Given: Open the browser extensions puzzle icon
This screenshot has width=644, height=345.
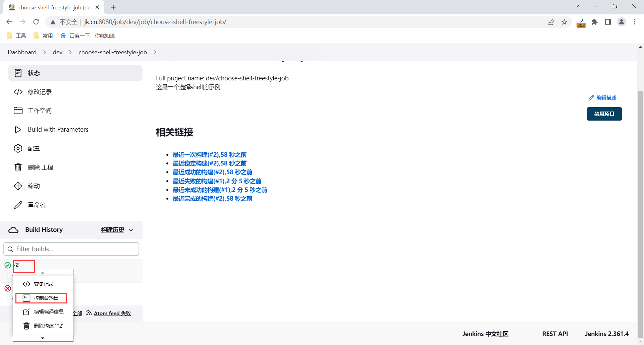Looking at the screenshot, I should point(595,22).
